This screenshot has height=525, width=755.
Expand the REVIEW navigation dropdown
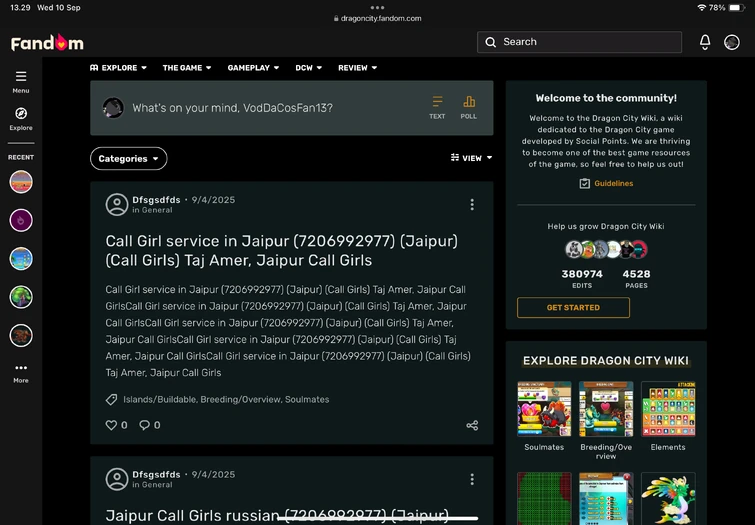(357, 68)
